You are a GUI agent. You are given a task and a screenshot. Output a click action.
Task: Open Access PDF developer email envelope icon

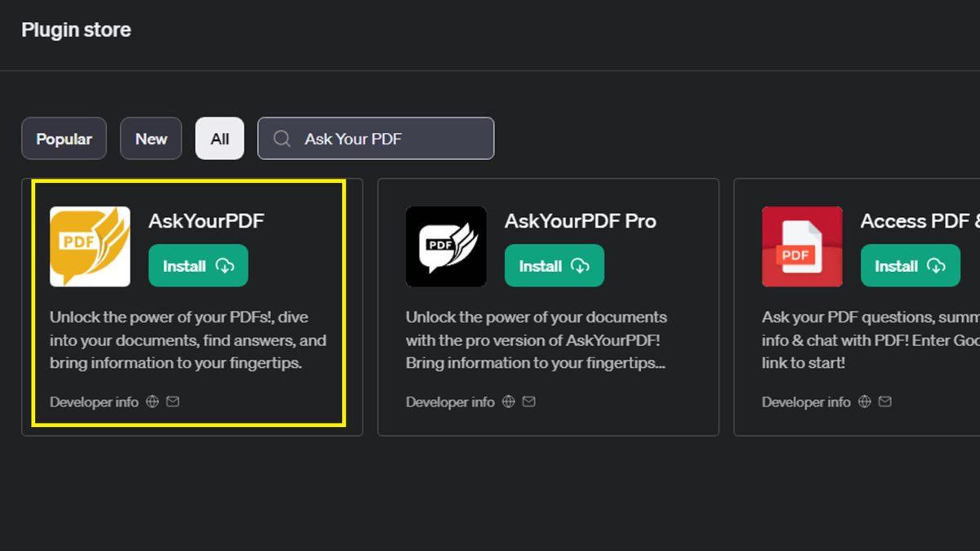(885, 402)
